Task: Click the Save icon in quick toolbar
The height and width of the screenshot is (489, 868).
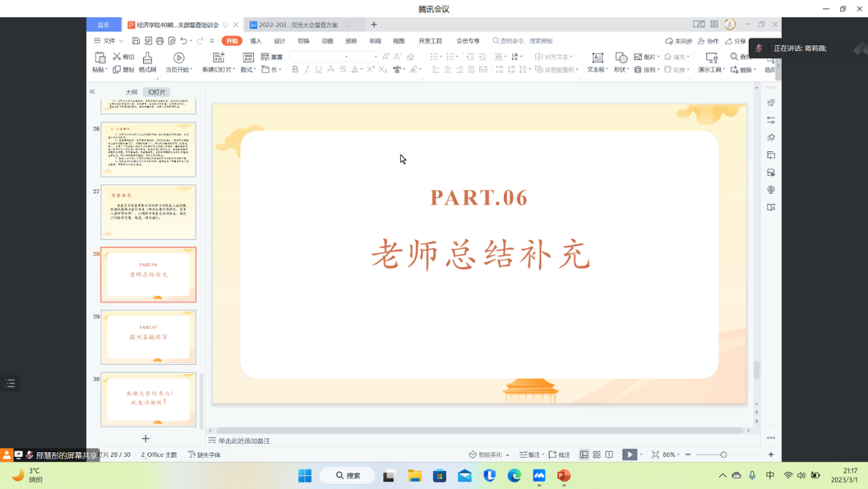Action: pos(136,41)
